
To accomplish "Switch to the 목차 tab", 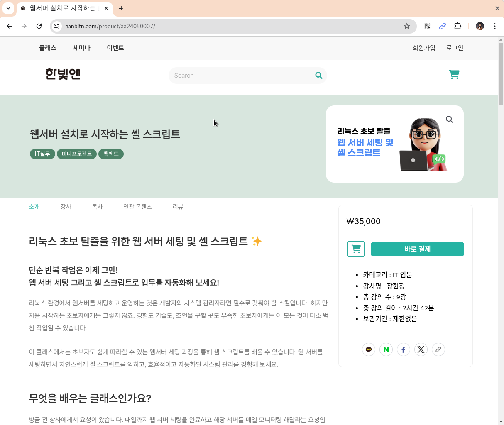I will pyautogui.click(x=97, y=206).
